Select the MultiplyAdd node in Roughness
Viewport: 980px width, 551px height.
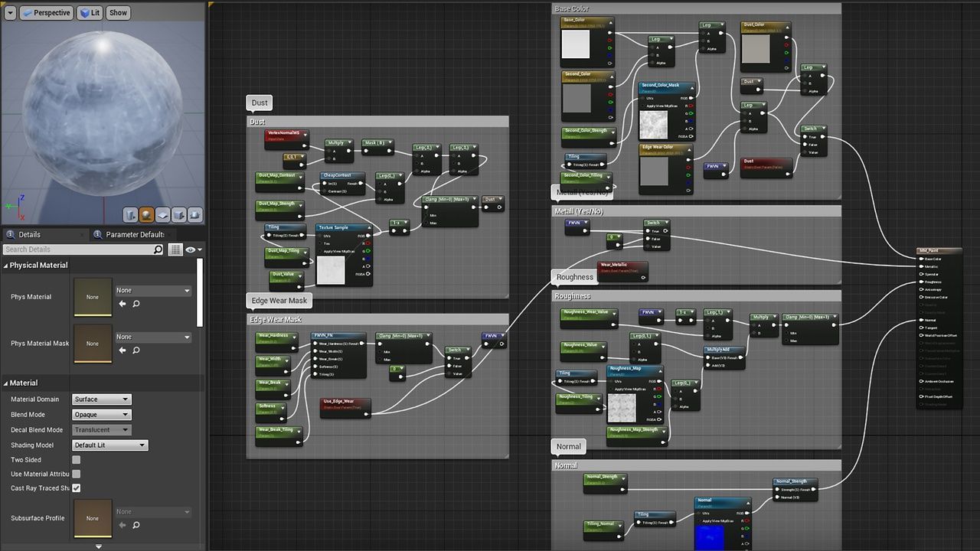click(725, 357)
